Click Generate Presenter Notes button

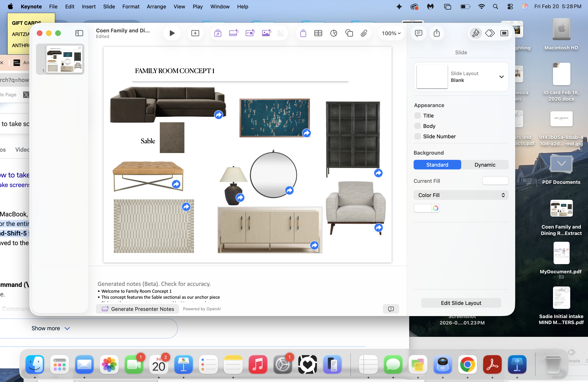(x=137, y=309)
